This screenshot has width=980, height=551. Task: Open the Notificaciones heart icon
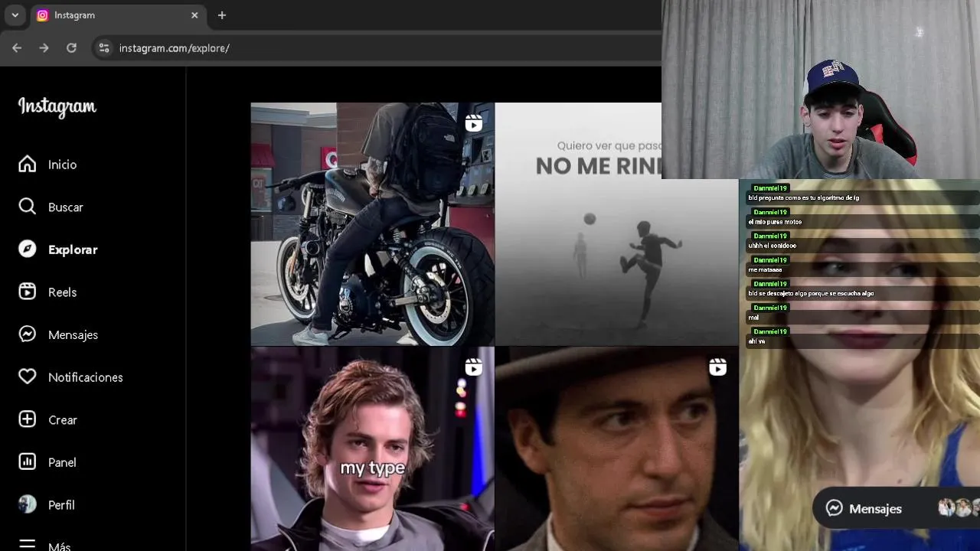[x=28, y=377]
